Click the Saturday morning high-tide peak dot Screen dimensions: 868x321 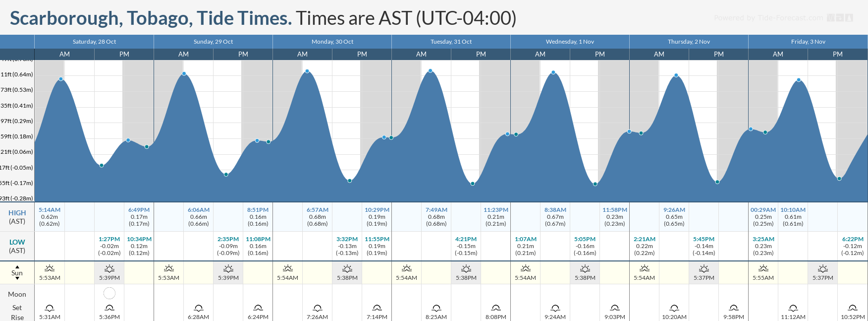61,79
